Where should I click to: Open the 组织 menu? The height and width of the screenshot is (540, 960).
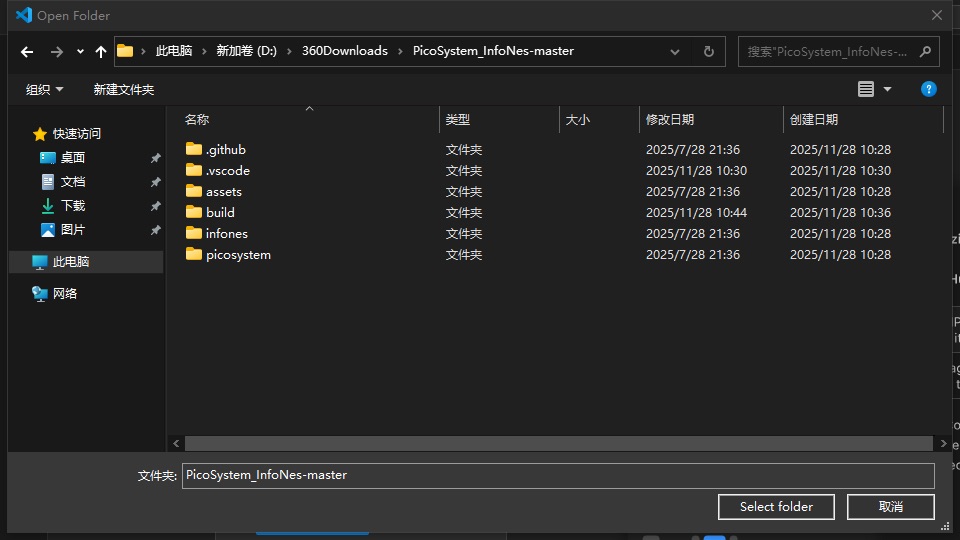coord(44,89)
